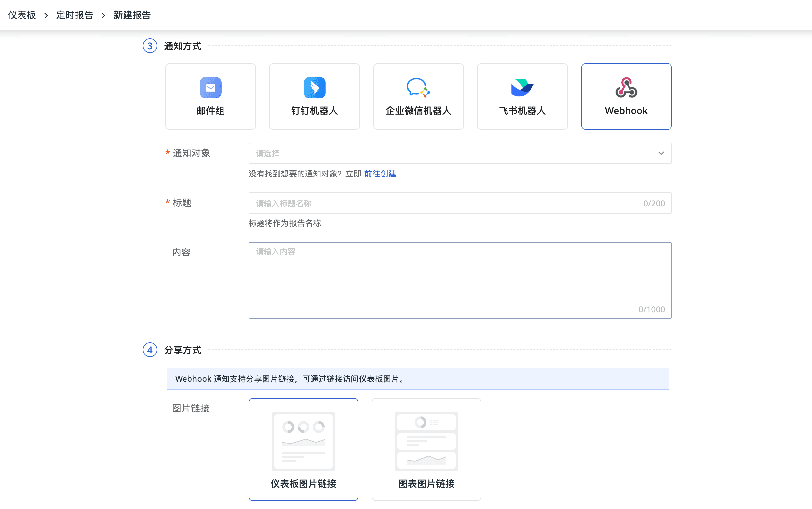Navigate to 定时报告 breadcrumb
Image resolution: width=812 pixels, height=509 pixels.
pos(74,15)
